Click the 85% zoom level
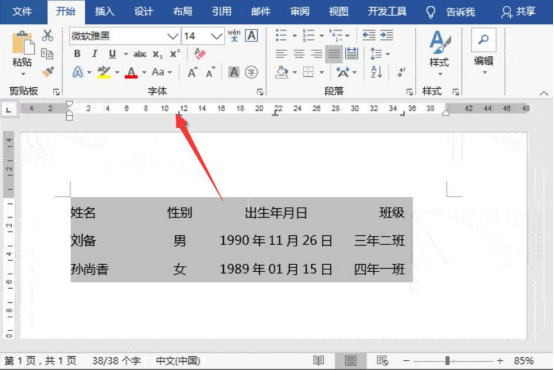 point(524,361)
